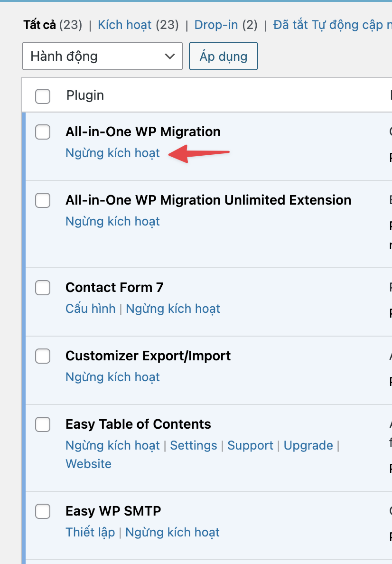The image size is (392, 564).
Task: Click the All-in-One WP Migration plugin name
Action: click(x=143, y=132)
